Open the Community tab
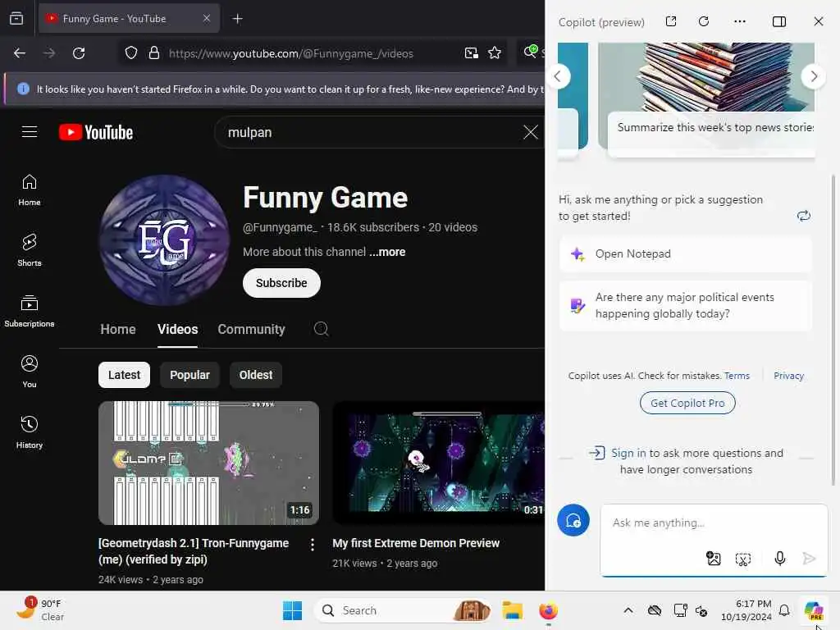 click(251, 329)
